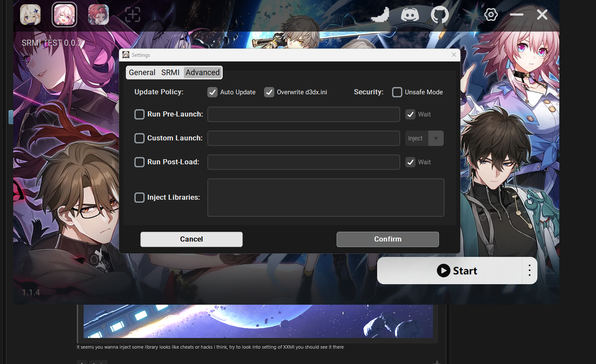Select the pink-haired character game icon
The height and width of the screenshot is (364, 596).
coord(64,15)
